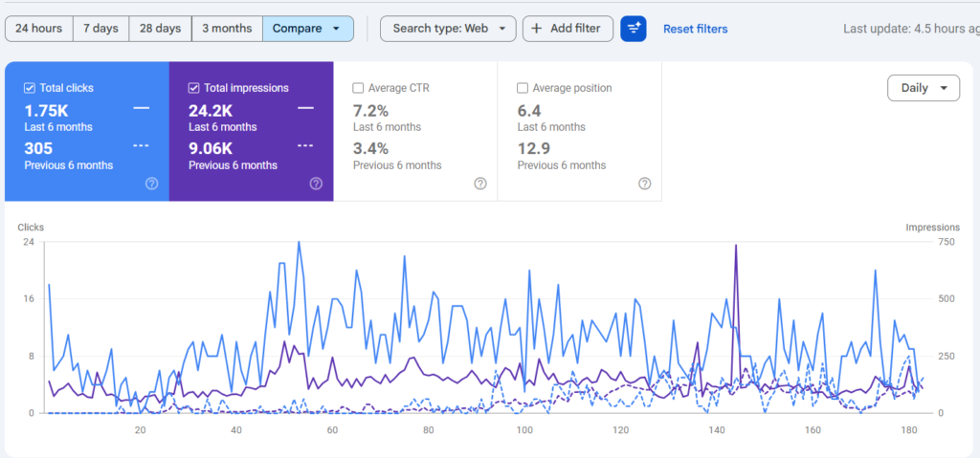Screen dimensions: 980x458
Task: Click the plus icon in Add filter
Action: (x=537, y=29)
